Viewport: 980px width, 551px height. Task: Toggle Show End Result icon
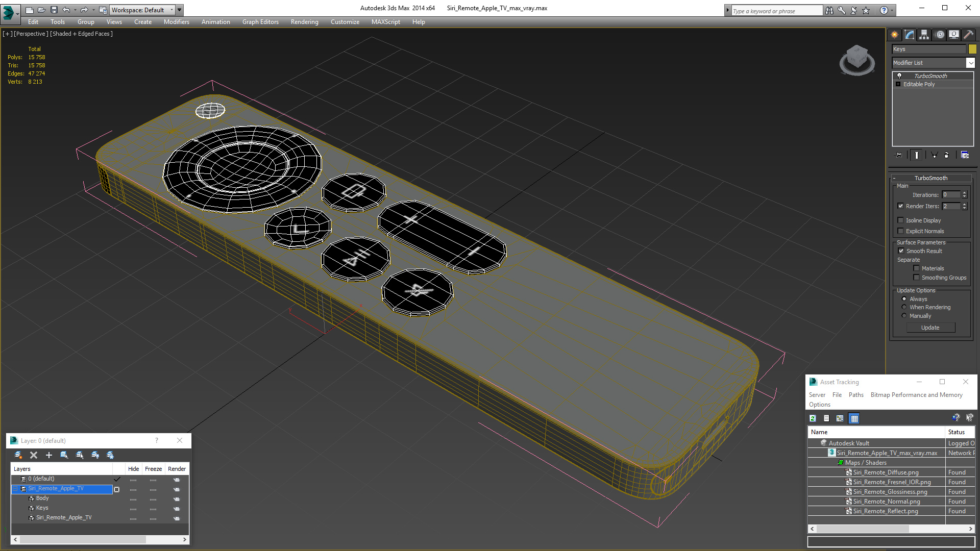click(x=917, y=155)
